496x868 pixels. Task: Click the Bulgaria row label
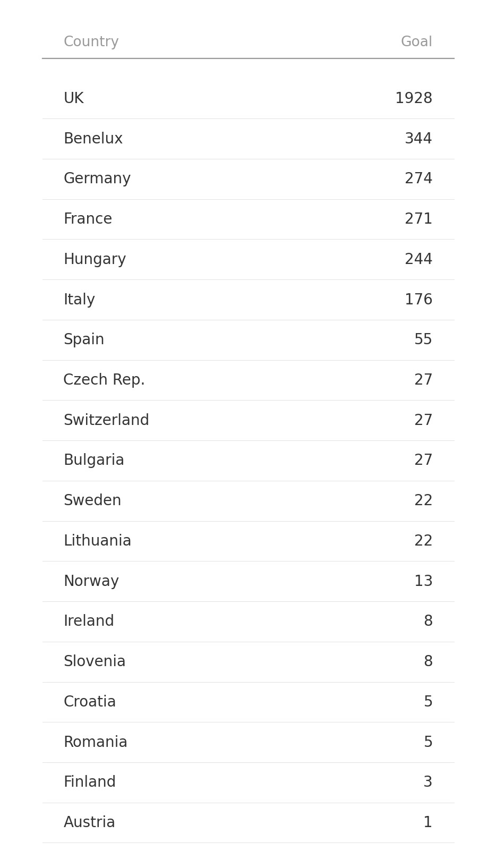94,461
